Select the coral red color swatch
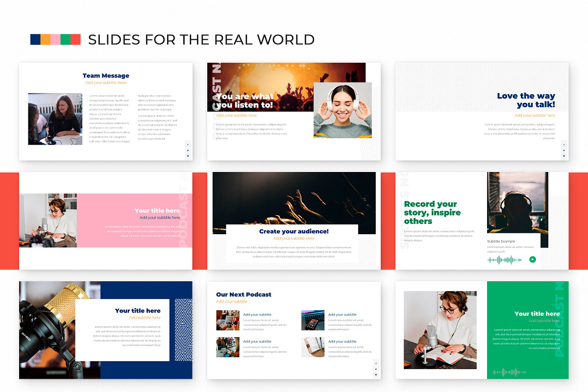The height and width of the screenshot is (392, 588). tap(75, 40)
